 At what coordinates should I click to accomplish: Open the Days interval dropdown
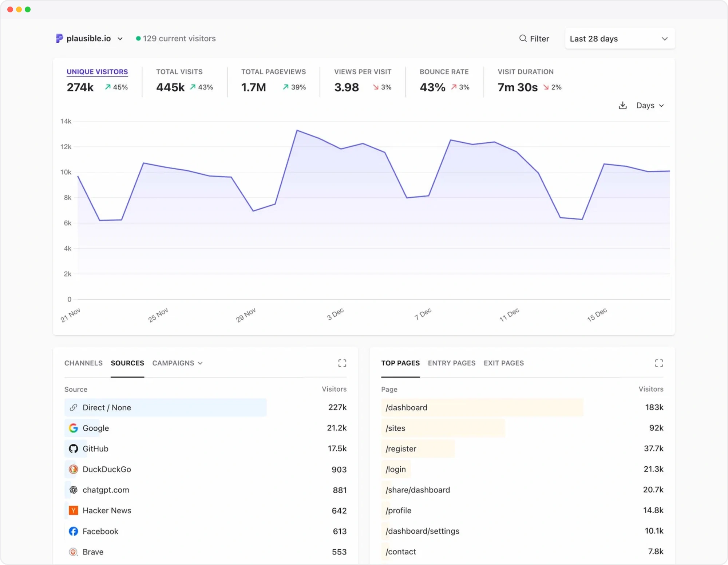point(650,106)
